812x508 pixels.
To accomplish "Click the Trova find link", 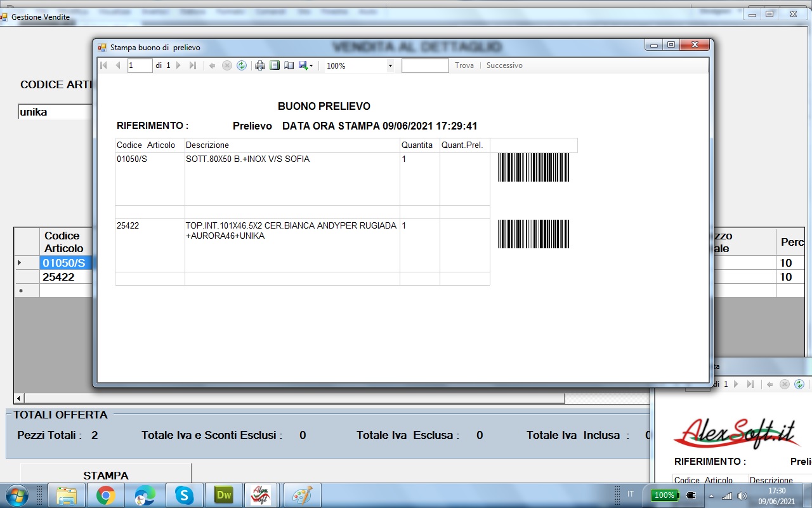I will [464, 65].
